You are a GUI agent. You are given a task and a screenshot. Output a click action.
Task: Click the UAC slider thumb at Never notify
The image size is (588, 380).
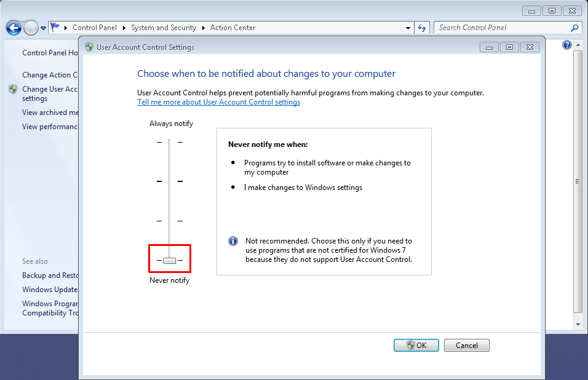(x=170, y=261)
